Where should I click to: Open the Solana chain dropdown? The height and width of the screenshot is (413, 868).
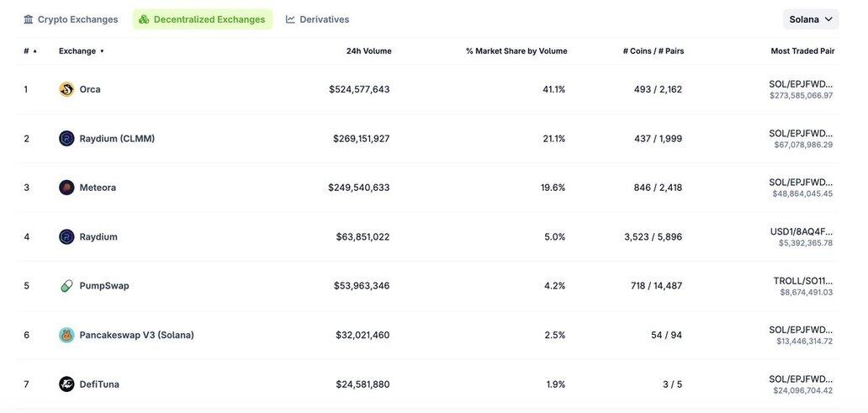point(811,19)
